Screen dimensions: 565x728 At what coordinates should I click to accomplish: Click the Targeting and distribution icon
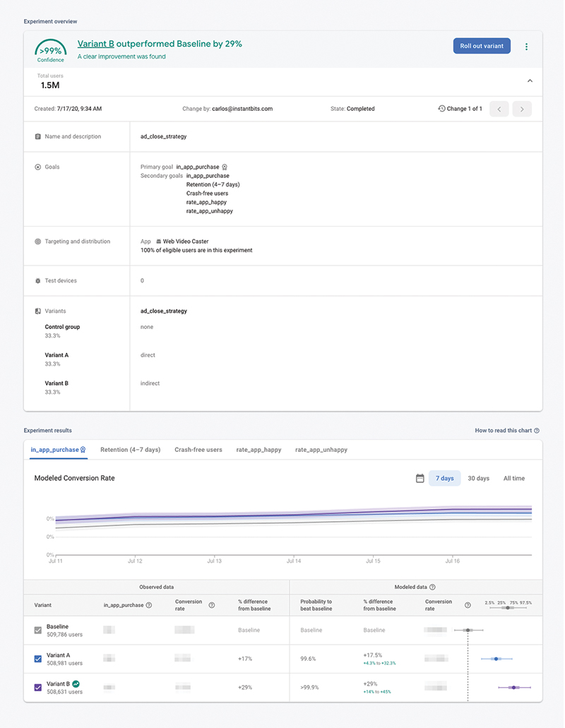(38, 241)
